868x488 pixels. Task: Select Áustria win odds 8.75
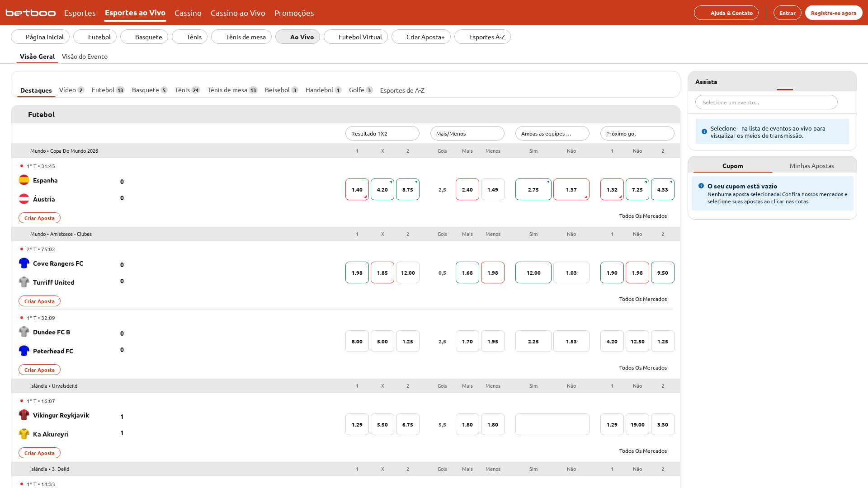pyautogui.click(x=408, y=189)
